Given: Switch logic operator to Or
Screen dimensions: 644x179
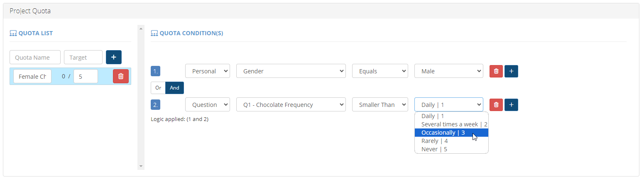Looking at the screenshot, I should tap(158, 88).
